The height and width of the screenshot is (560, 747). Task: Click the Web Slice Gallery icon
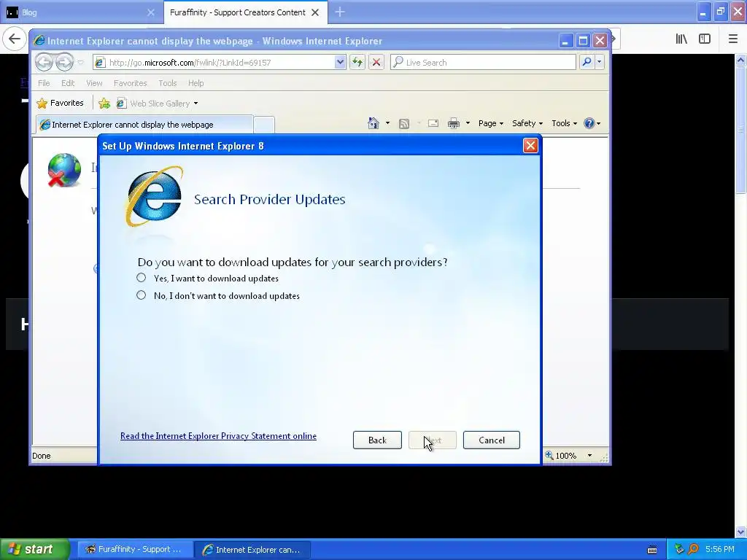(x=122, y=103)
